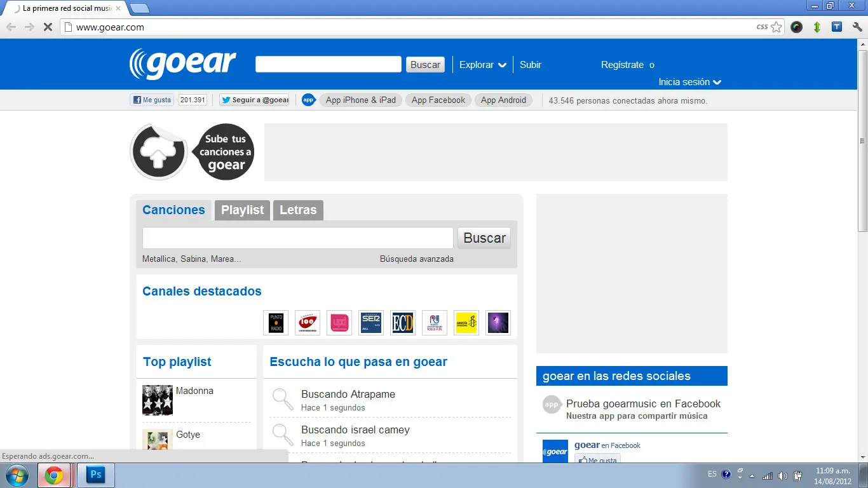Open the Radio Universidad channel logo
868x488 pixels.
pyautogui.click(x=435, y=323)
